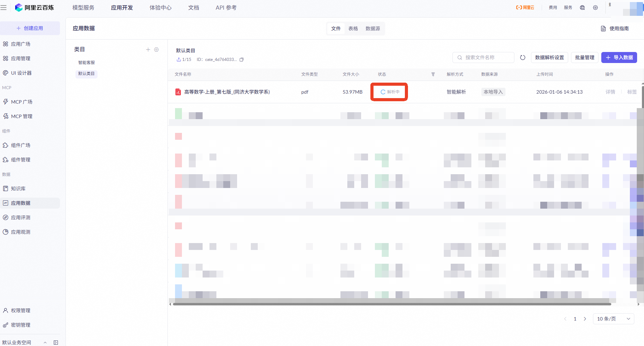Screen dimensions: 644x346
Task: Open the 使用指南 guide
Action: (615, 29)
